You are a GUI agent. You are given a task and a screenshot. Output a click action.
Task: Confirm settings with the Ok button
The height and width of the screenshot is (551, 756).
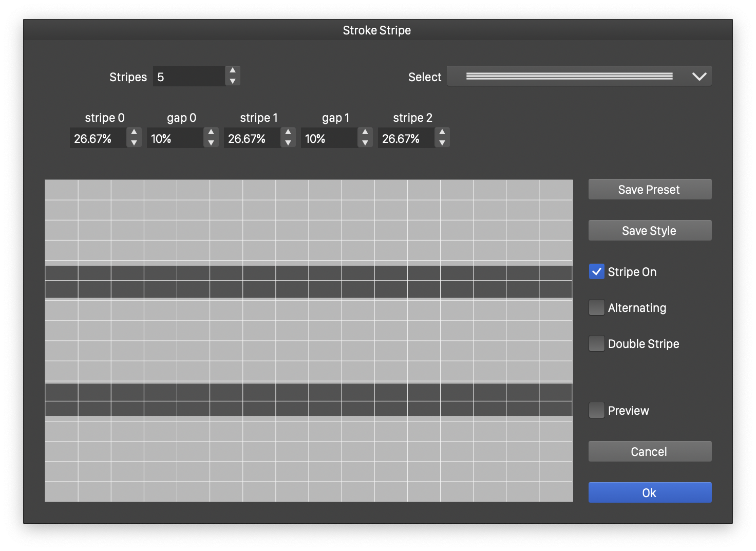coord(650,493)
